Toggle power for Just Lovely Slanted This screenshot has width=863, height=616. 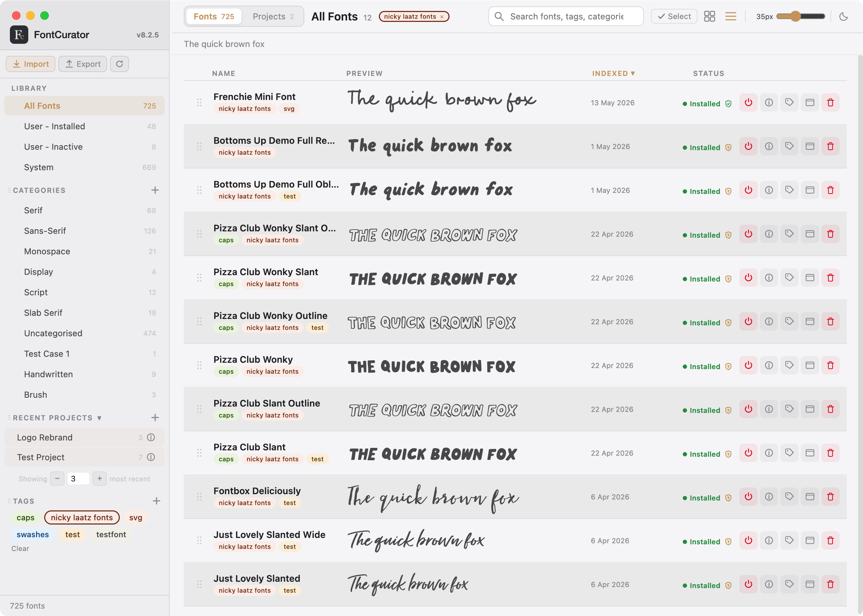[748, 585]
